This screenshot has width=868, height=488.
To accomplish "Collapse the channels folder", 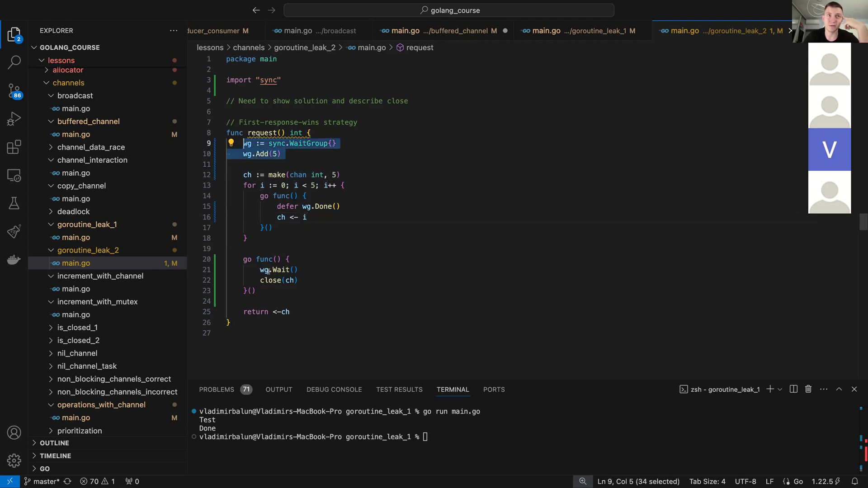I will (x=68, y=83).
